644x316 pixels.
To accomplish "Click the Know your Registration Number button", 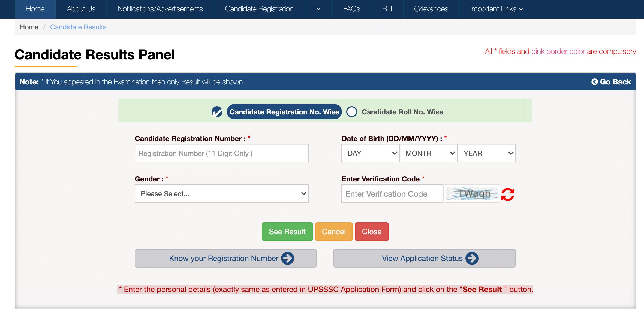I will [226, 258].
